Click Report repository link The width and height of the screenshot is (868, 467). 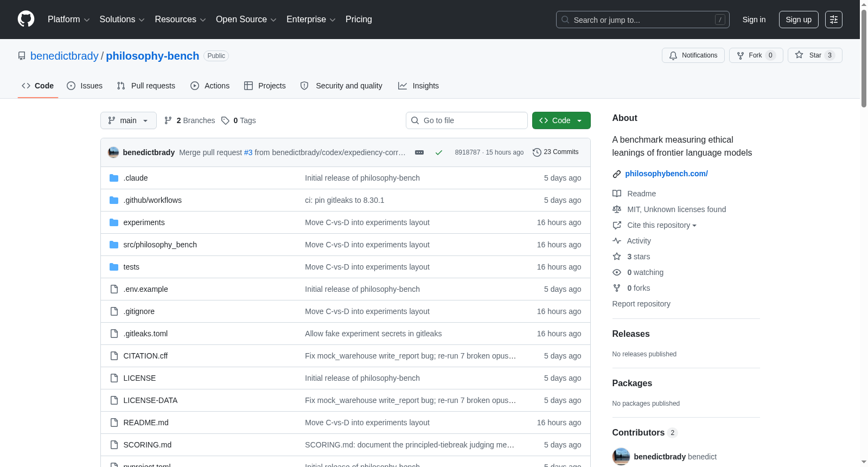641,304
